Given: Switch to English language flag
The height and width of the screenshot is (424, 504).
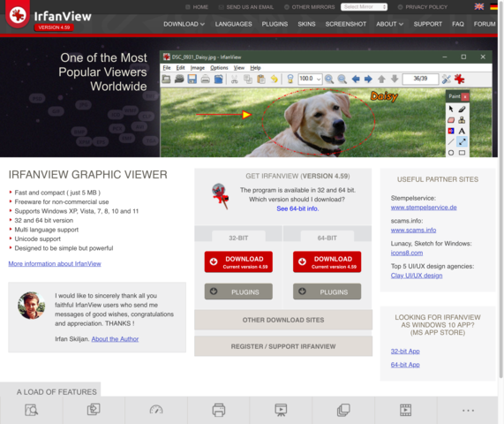Looking at the screenshot, I should (x=479, y=6).
